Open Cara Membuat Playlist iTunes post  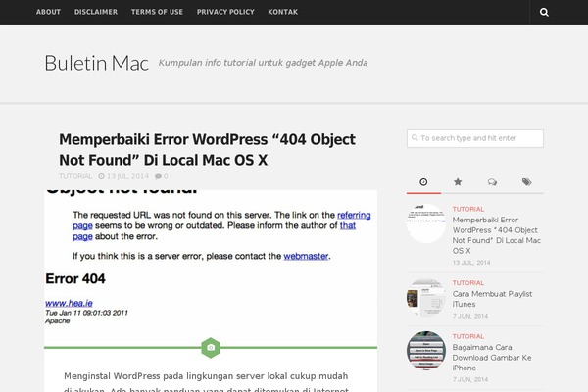click(x=492, y=299)
